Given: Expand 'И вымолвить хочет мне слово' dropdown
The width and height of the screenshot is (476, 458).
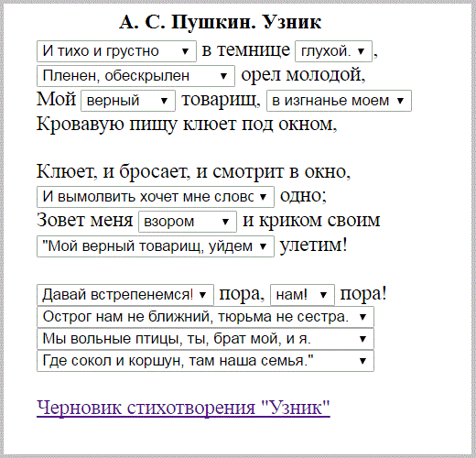Looking at the screenshot, I should pos(156,197).
